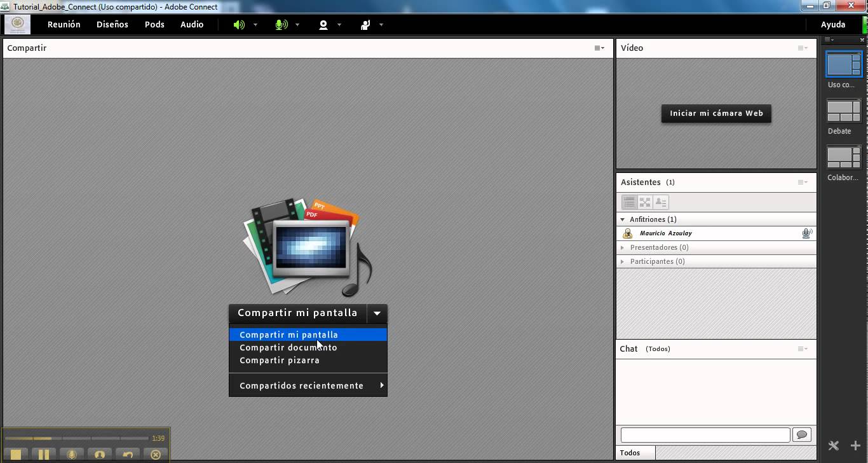Screen dimensions: 868x463
Task: Open the Diseños menu
Action: click(x=112, y=24)
